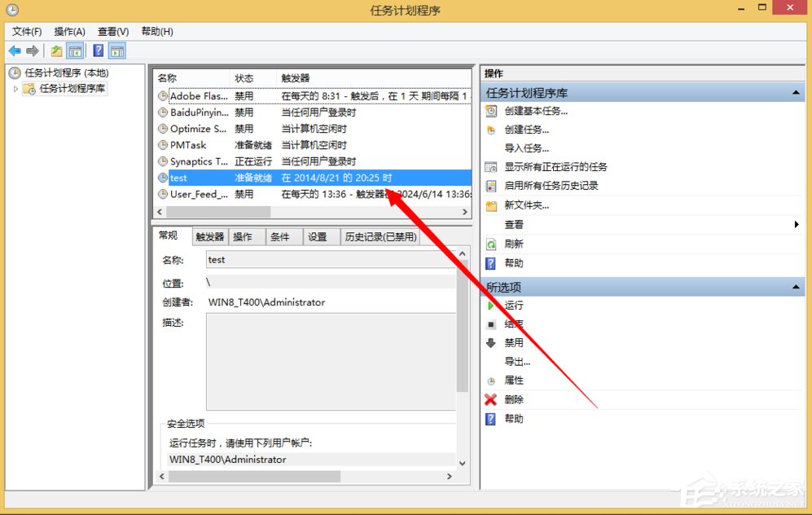Run the selected task via green play icon
Screen dimensions: 812x515
[489, 305]
